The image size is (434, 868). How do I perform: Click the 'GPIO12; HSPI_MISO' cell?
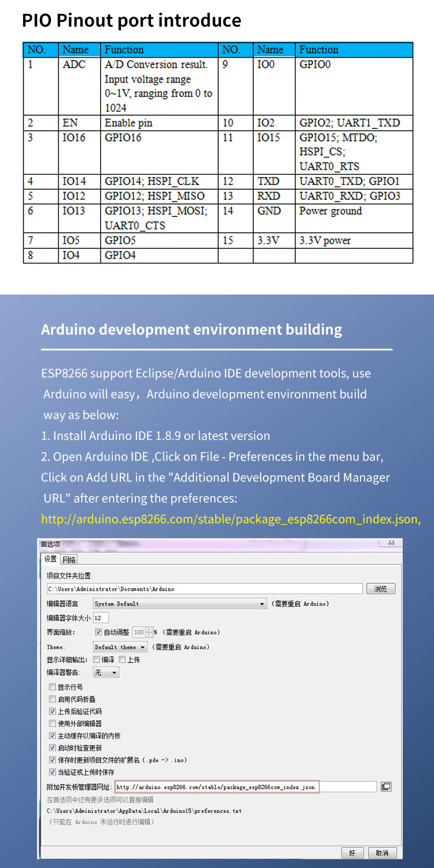click(160, 196)
